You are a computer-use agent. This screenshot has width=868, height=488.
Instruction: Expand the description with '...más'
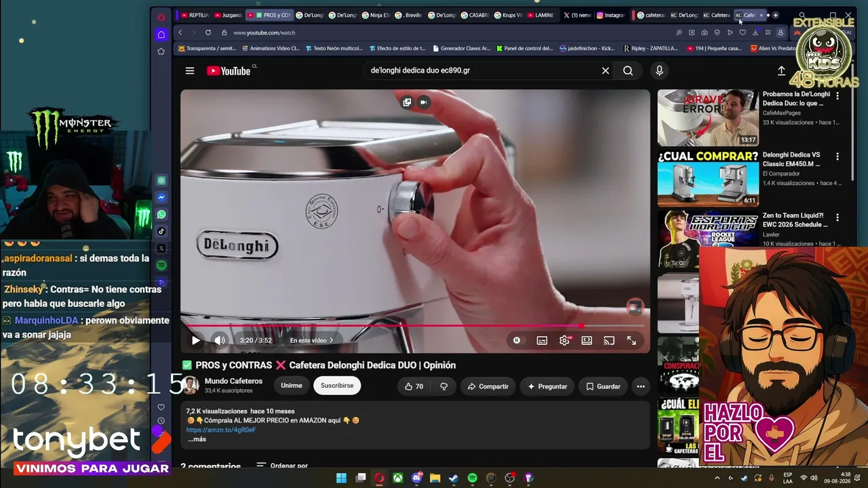pyautogui.click(x=197, y=439)
